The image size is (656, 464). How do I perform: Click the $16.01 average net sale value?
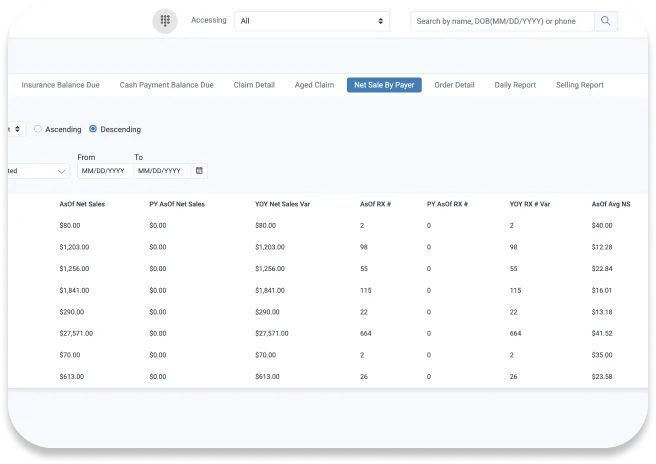[x=602, y=290]
